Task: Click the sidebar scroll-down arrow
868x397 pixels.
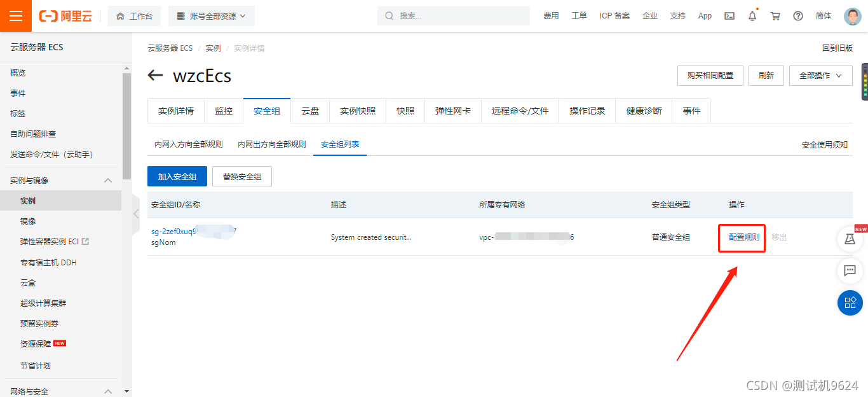Action: coord(126,391)
